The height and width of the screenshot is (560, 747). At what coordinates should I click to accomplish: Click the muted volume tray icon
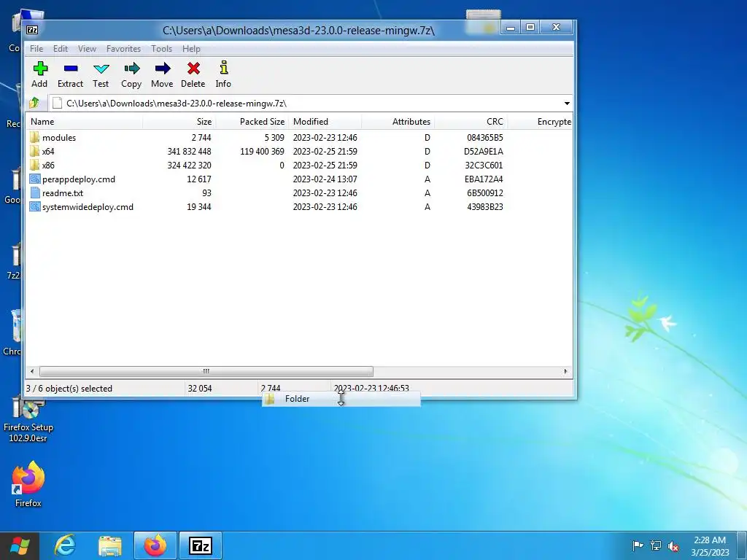pyautogui.click(x=673, y=546)
